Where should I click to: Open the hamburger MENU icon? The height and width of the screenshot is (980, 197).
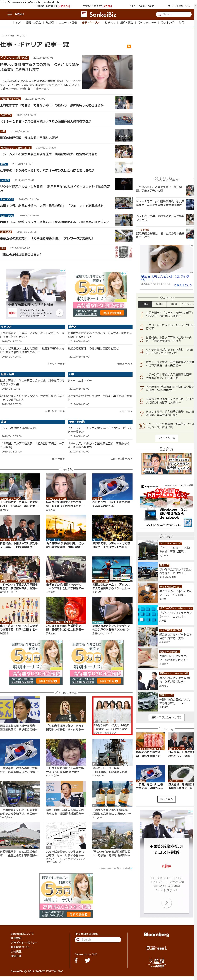(10, 14)
